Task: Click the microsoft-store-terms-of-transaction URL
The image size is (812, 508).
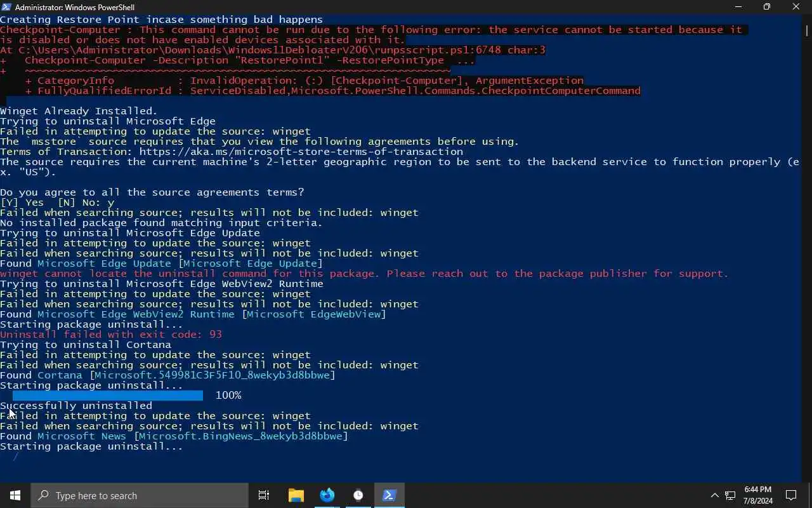Action: point(301,152)
